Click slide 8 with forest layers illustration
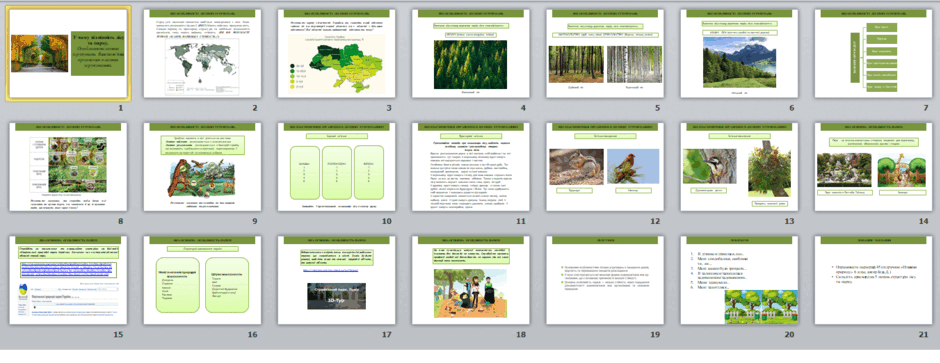940x363 pixels. coord(68,167)
